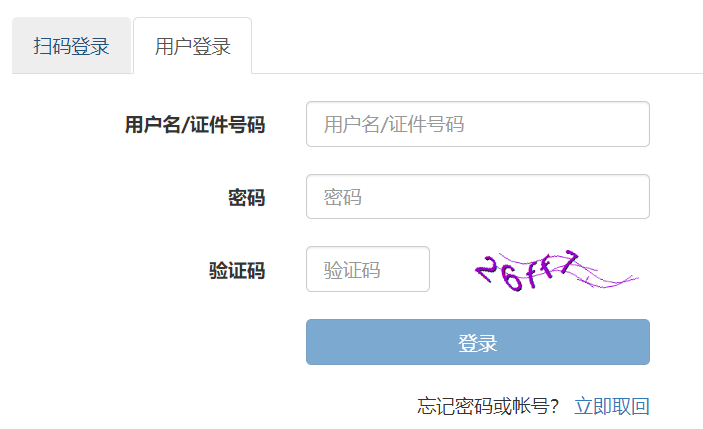This screenshot has width=703, height=429.
Task: Place cursor in the username or ID box
Action: point(477,124)
